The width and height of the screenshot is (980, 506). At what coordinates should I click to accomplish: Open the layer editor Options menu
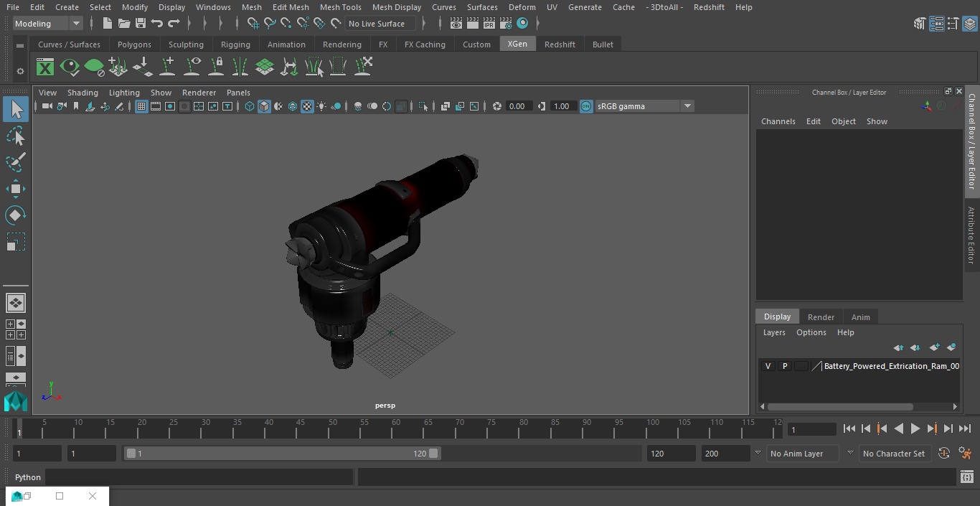[x=811, y=332]
